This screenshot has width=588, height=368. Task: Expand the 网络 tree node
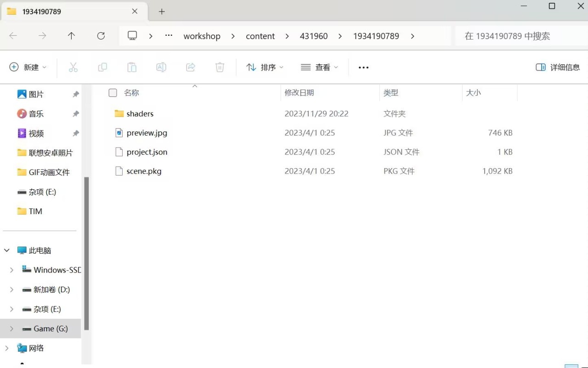click(7, 348)
